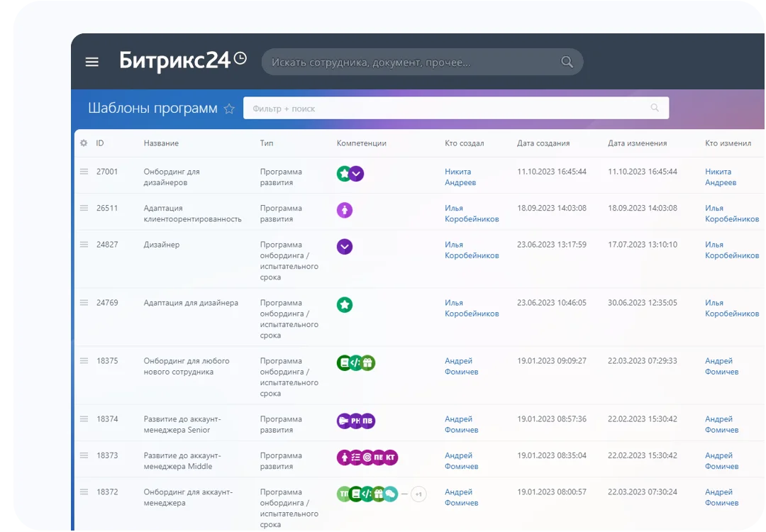Expand hidden competencies with the +1 badge
The image size is (766, 532).
point(418,494)
